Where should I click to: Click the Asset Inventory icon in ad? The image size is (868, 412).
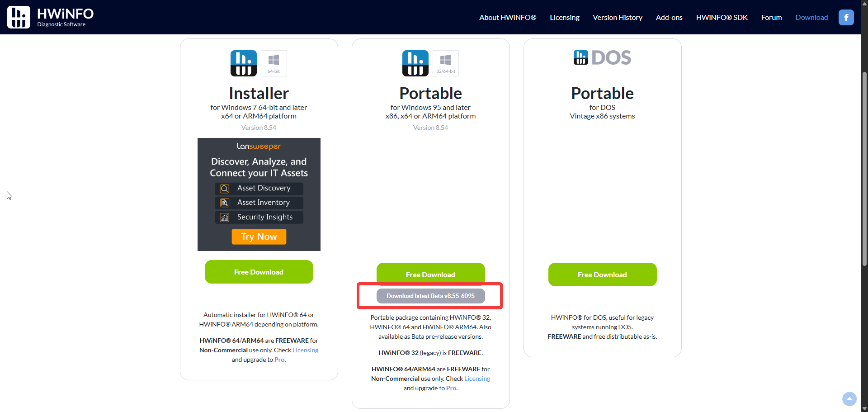225,203
